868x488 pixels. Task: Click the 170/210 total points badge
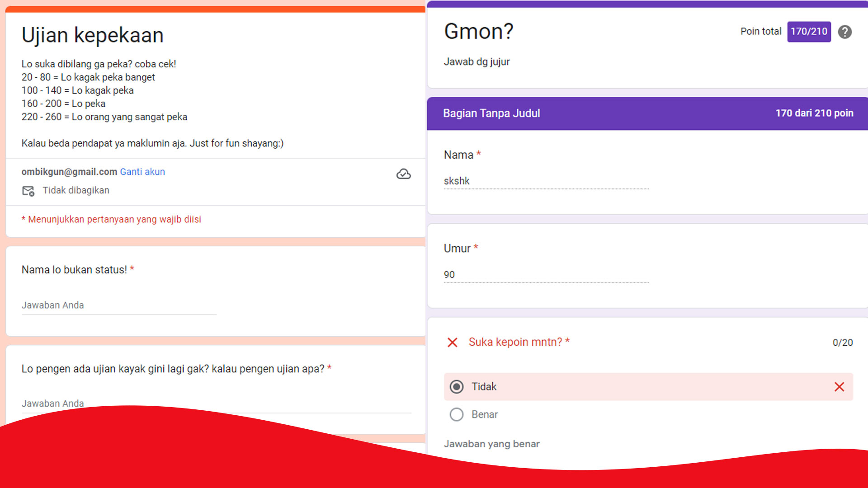(809, 32)
